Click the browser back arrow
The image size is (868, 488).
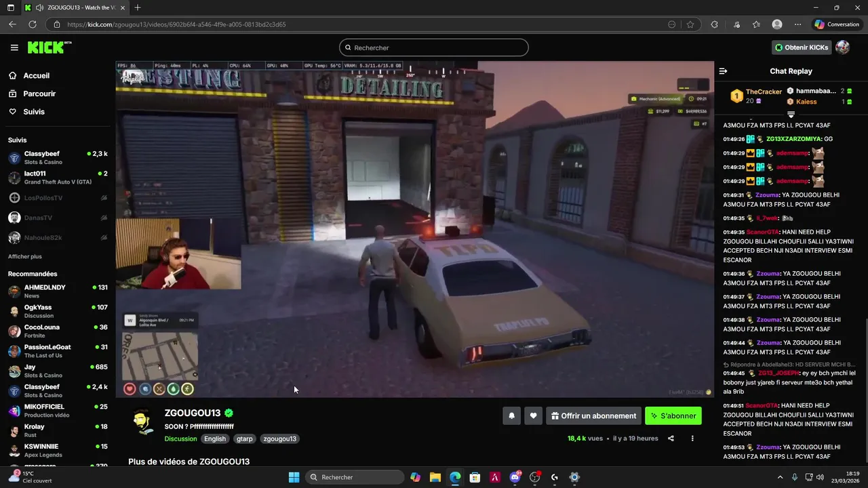point(12,24)
